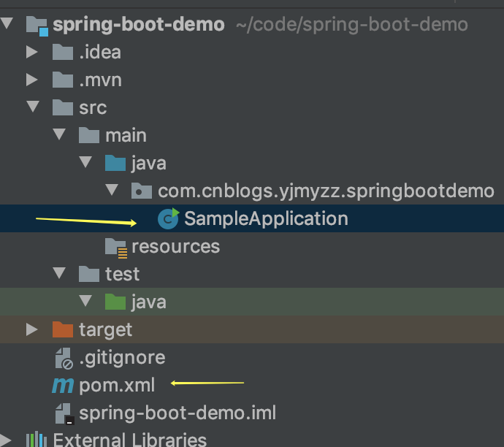
Task: Collapse the main folder
Action: point(59,134)
